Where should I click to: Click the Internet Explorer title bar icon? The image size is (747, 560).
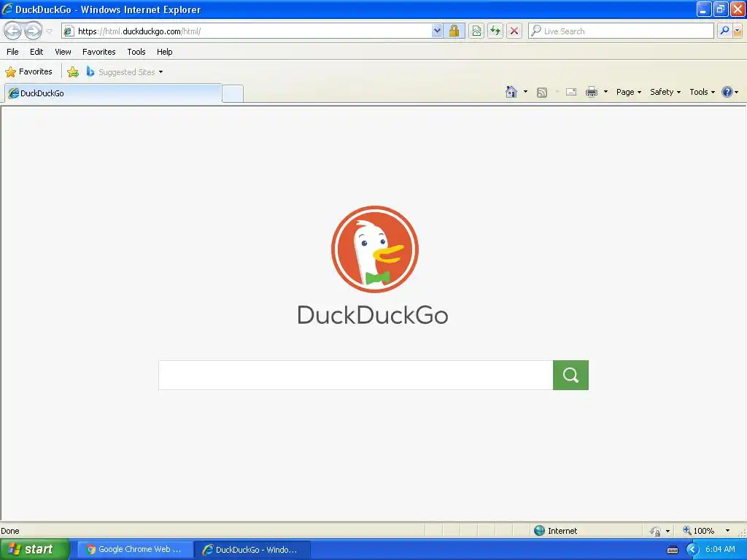pos(7,9)
